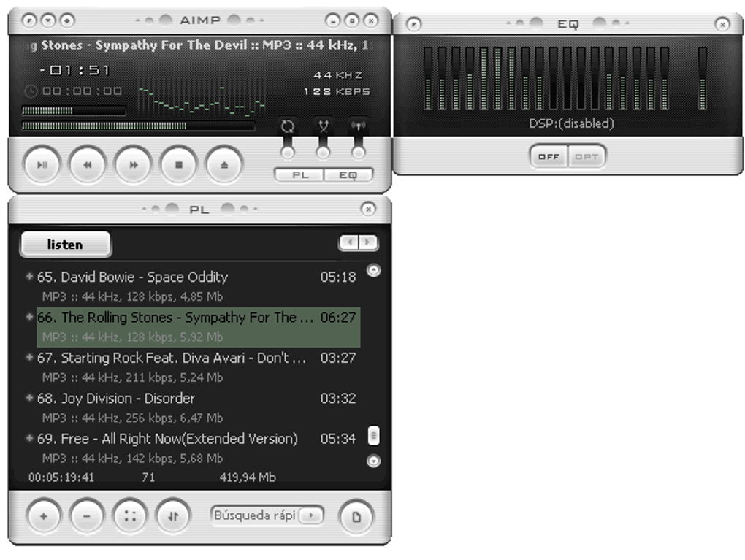The width and height of the screenshot is (745, 560).
Task: Click the clock timer icon
Action: [30, 91]
